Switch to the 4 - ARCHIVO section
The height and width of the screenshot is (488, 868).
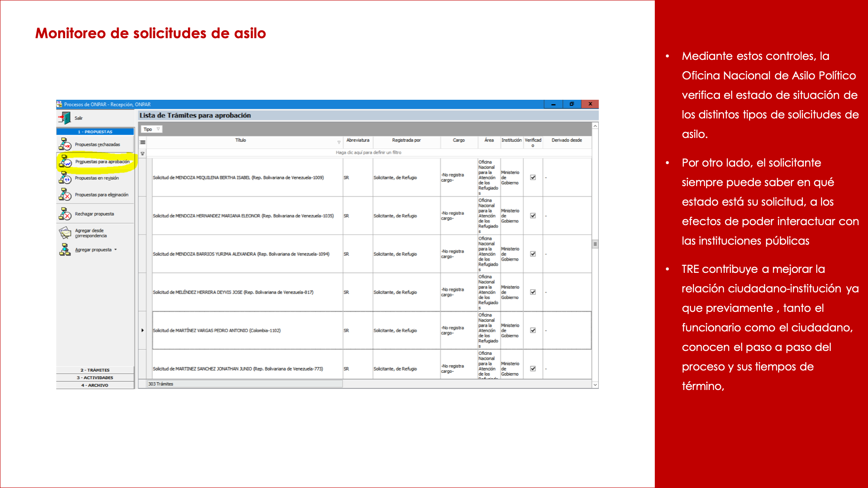click(x=95, y=385)
